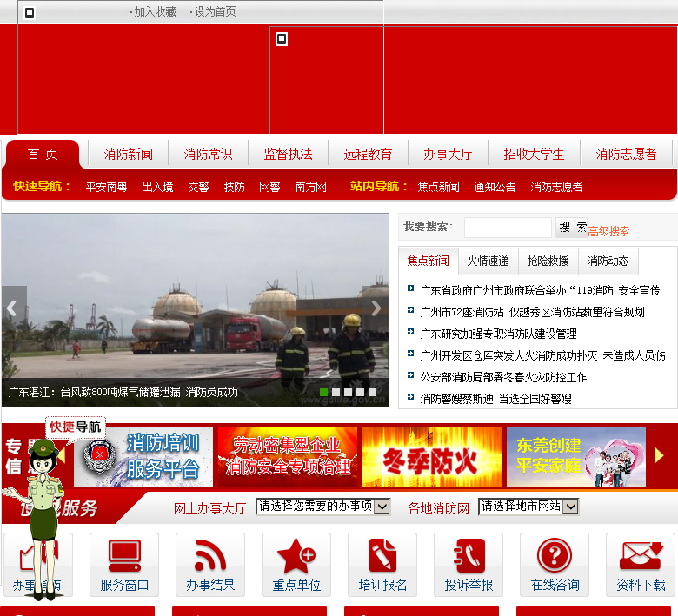Switch to 焦点新闻 news tab

[x=428, y=262]
